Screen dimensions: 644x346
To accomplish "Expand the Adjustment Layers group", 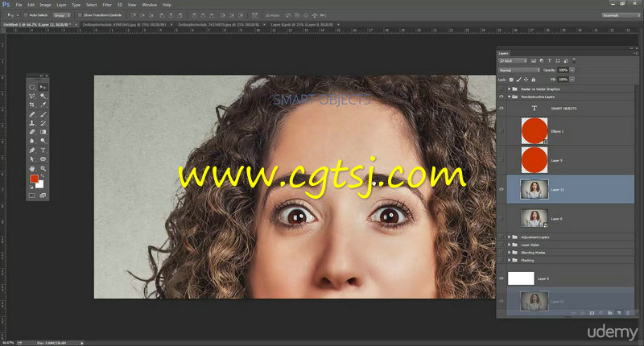I will click(x=510, y=237).
